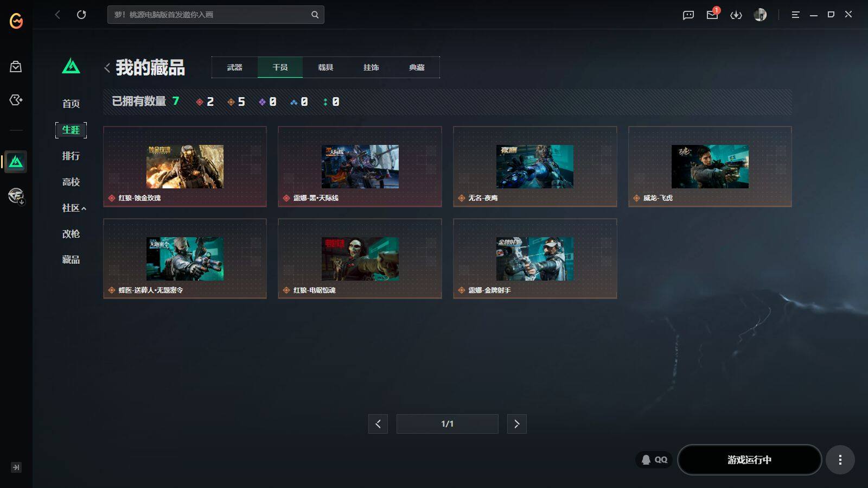This screenshot has height=488, width=868.
Task: Open 藏品 in the game menu
Action: click(x=71, y=259)
